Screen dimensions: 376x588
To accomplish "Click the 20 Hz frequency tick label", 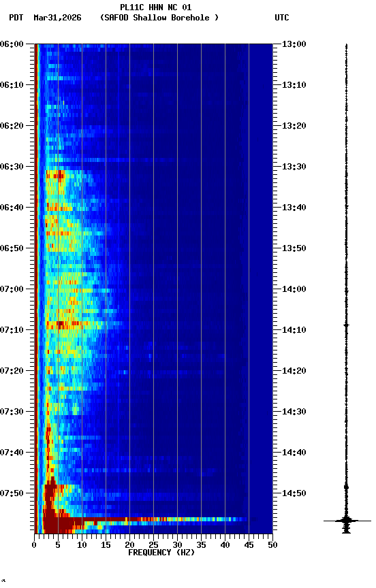I will [129, 545].
